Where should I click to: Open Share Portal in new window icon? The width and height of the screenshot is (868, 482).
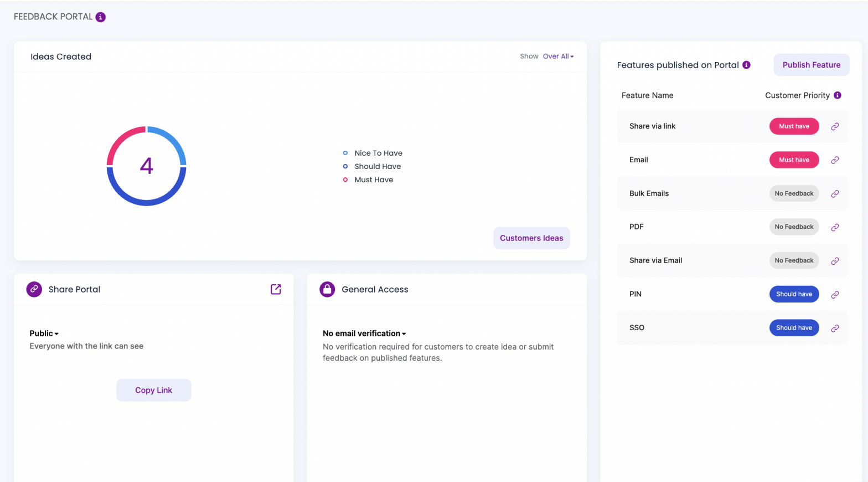(276, 289)
